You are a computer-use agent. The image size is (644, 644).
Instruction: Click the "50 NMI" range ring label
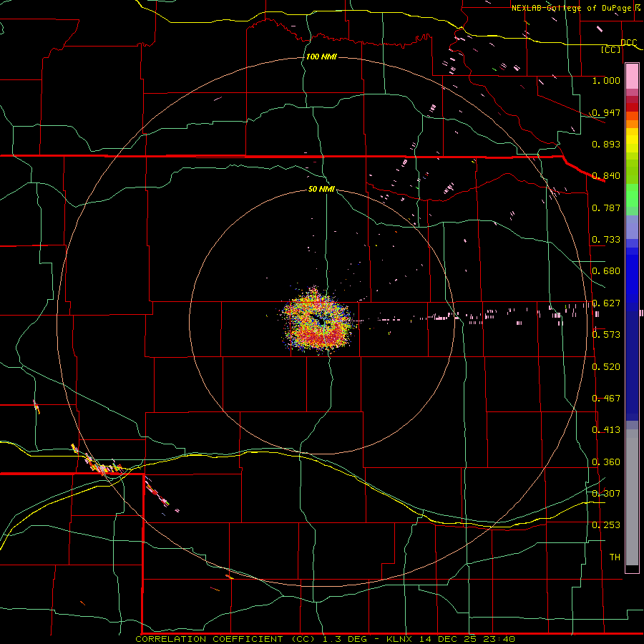coord(321,189)
